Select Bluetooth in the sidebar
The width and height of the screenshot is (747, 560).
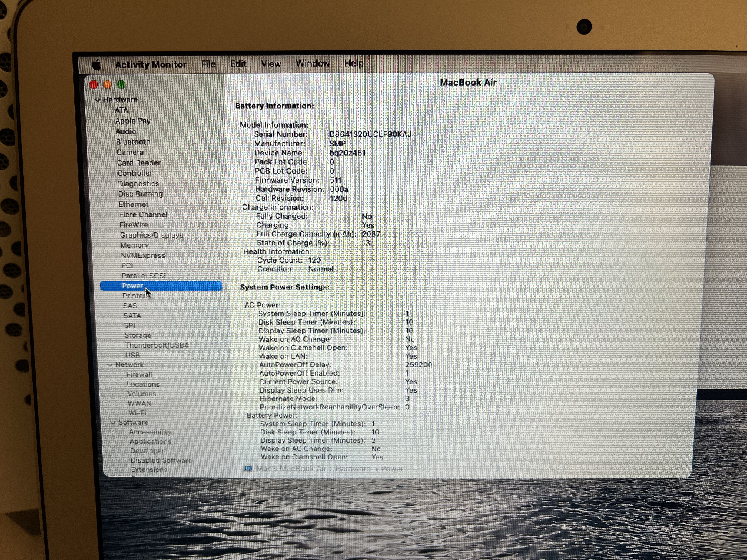point(133,142)
